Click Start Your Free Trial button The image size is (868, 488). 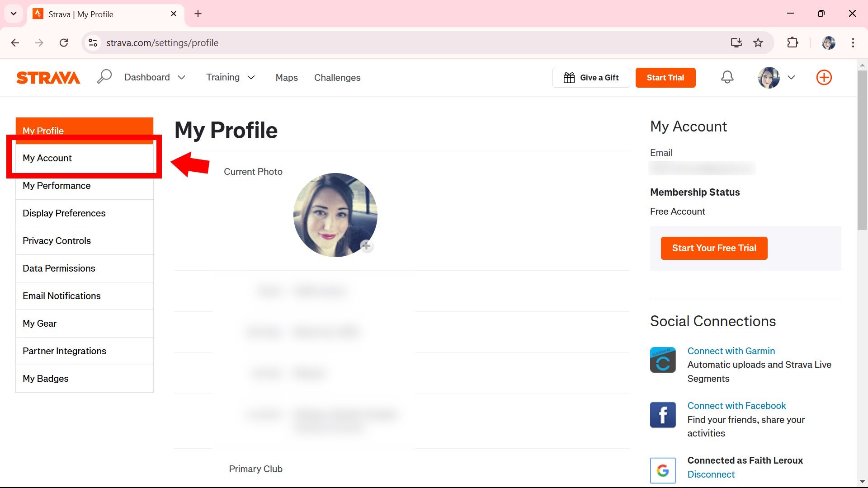pyautogui.click(x=714, y=248)
